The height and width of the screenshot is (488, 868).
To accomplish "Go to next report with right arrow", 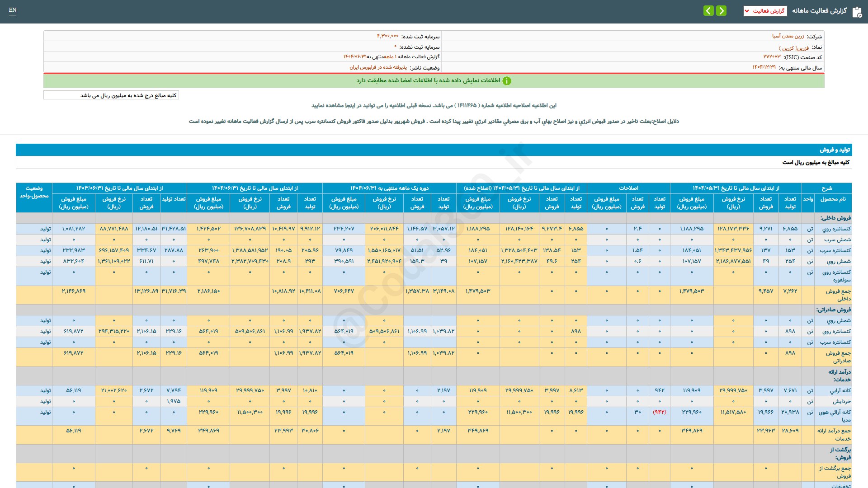I will coord(722,10).
